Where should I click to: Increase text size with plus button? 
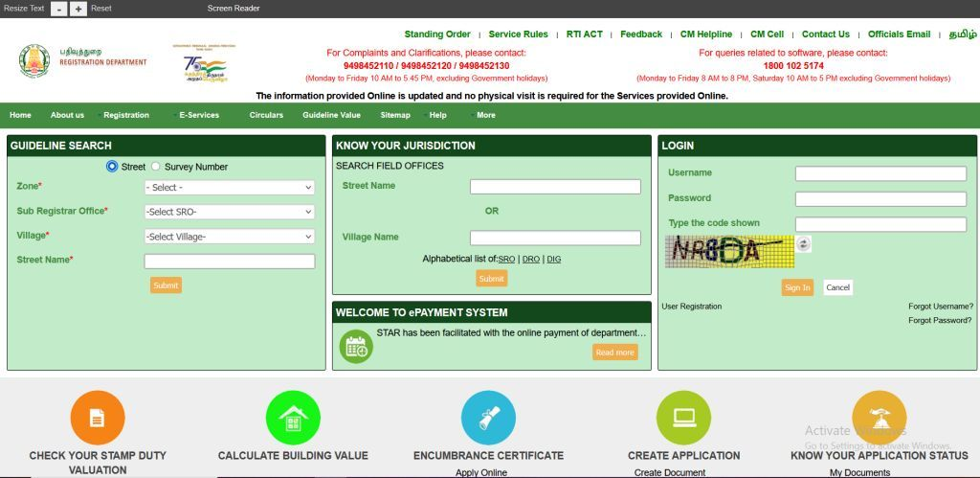[x=78, y=9]
